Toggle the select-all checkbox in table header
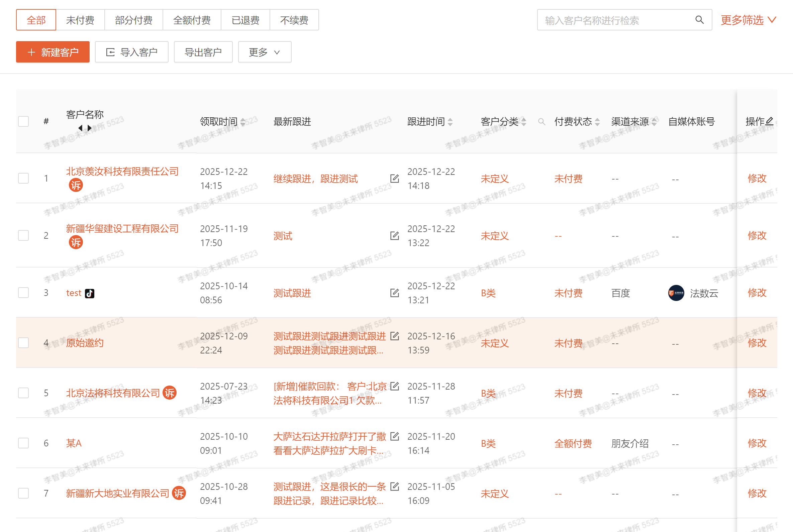The image size is (793, 532). [23, 121]
